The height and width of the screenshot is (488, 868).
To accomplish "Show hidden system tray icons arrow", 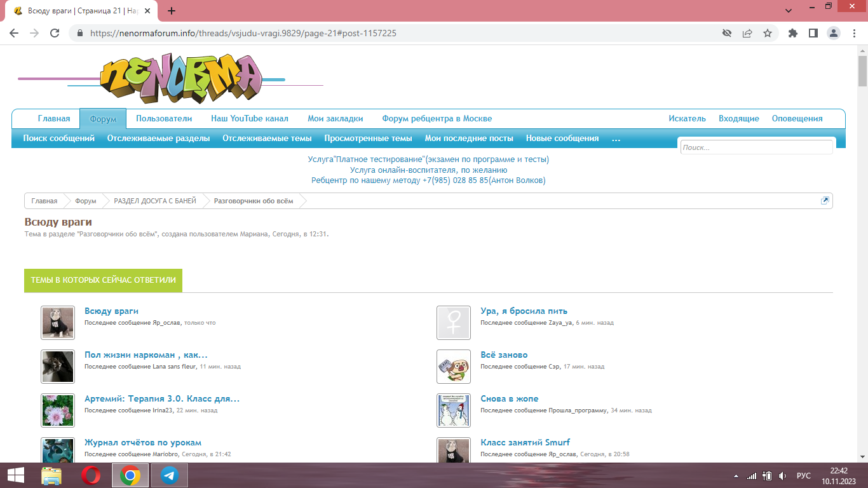I will click(736, 476).
